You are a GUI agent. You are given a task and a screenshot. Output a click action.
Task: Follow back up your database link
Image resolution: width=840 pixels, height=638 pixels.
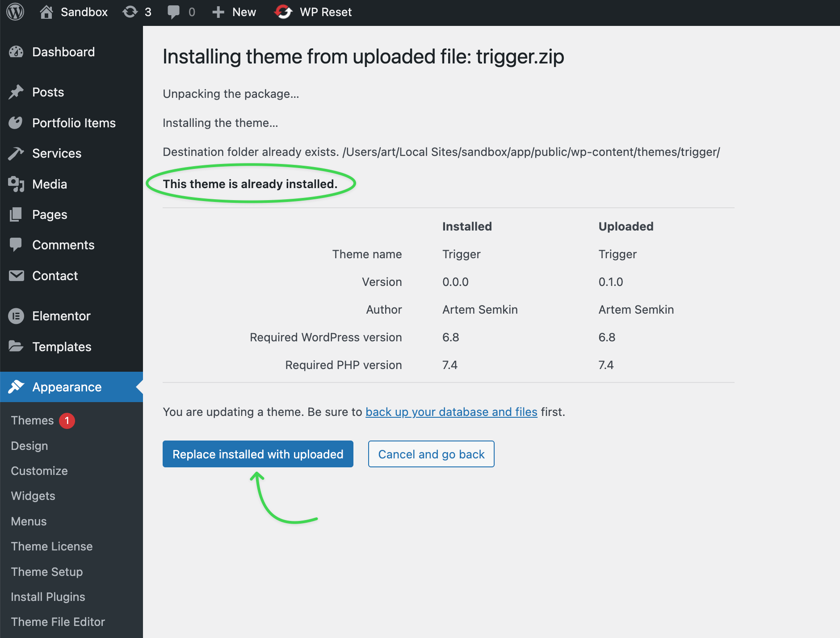point(451,412)
